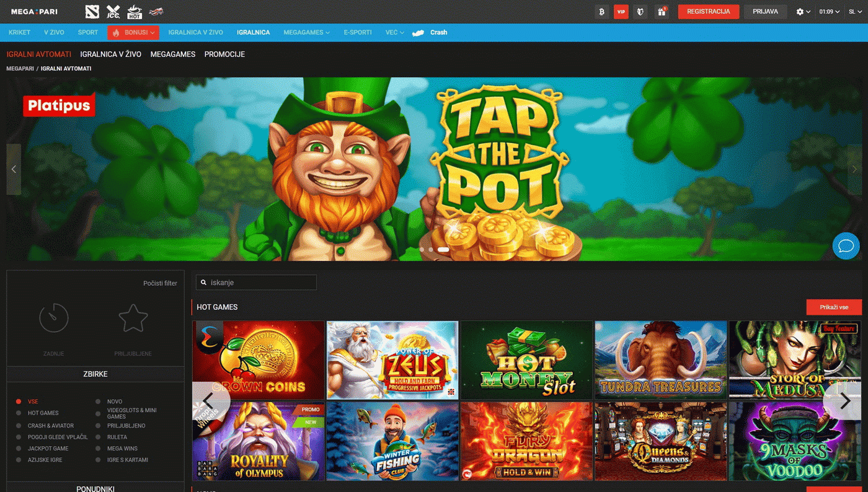Select the third carousel dot indicator
Screen dimensions: 868x492
[443, 249]
